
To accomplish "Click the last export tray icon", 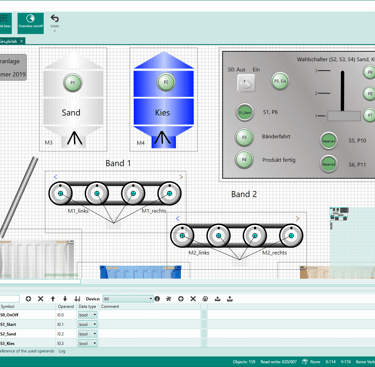I will tap(230, 299).
